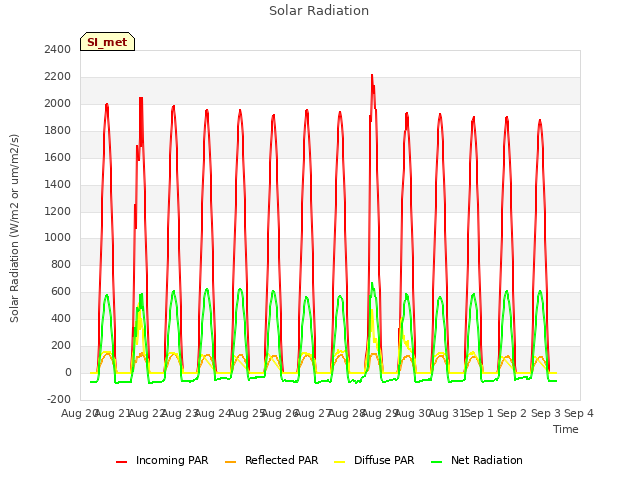Image resolution: width=640 pixels, height=480 pixels.
Task: Click the 1000 y-axis tick label
Action: tap(58, 238)
